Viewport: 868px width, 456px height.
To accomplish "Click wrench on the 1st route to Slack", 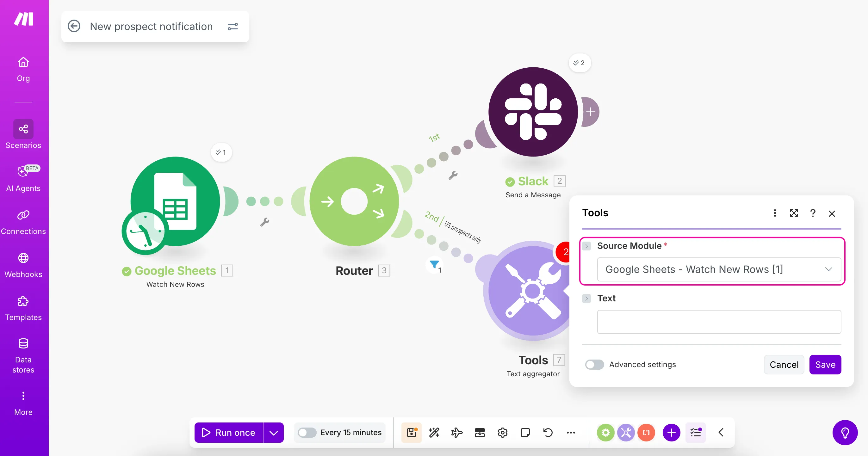I will (x=453, y=176).
